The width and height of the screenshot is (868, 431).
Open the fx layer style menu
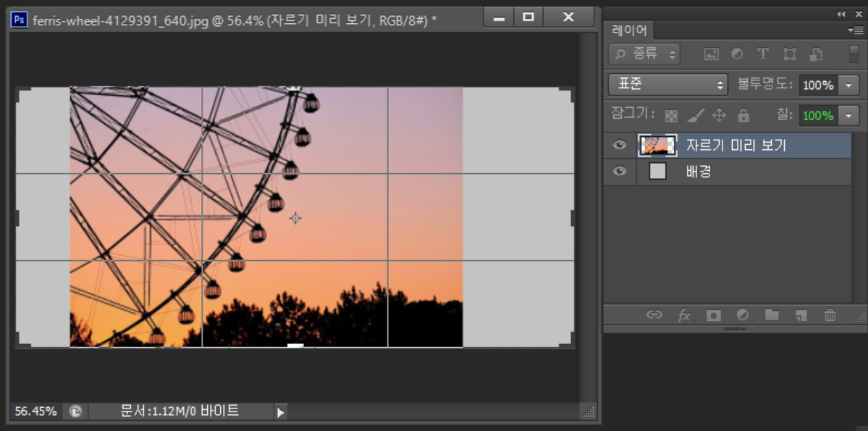coord(685,315)
